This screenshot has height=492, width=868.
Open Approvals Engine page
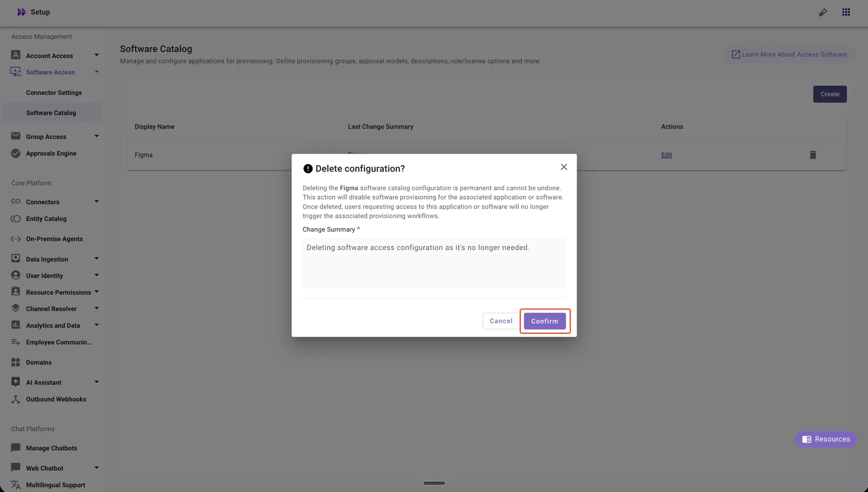coord(51,154)
